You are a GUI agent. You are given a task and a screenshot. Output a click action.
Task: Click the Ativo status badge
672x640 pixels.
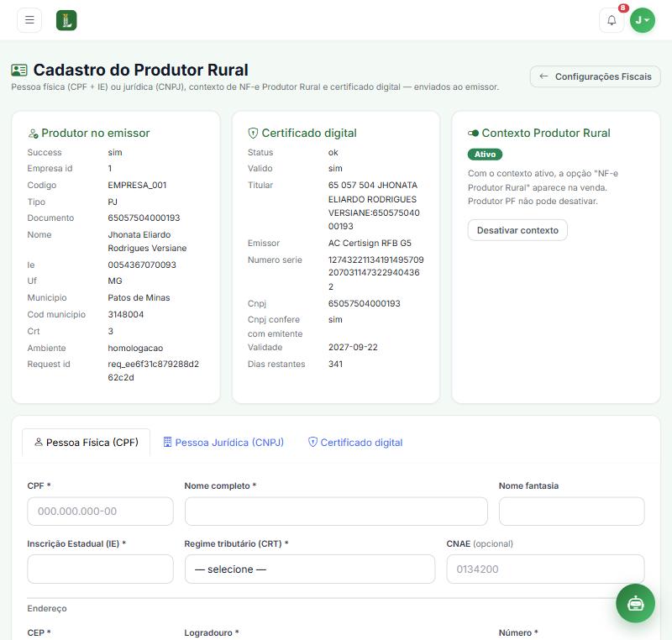485,155
